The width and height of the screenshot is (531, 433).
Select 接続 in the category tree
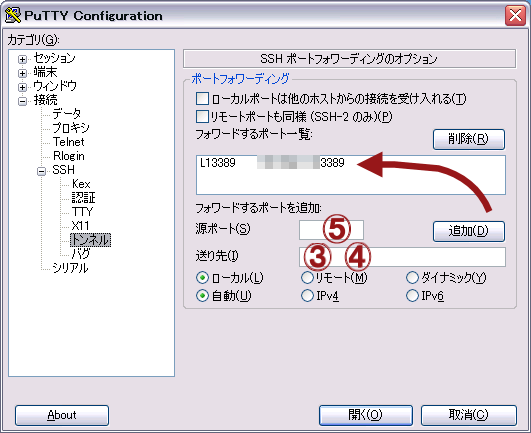point(45,100)
